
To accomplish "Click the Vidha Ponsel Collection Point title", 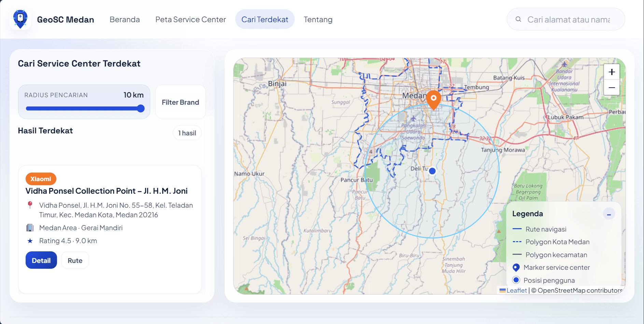I will pyautogui.click(x=107, y=191).
